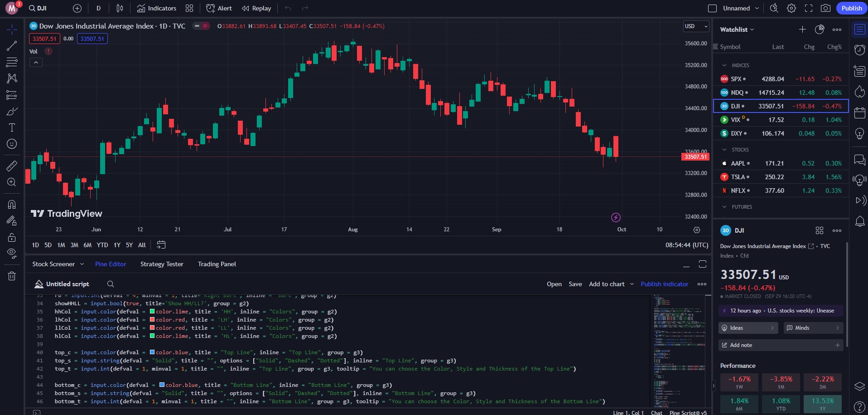
Task: Select the Measure ruler tool
Action: coord(12,166)
